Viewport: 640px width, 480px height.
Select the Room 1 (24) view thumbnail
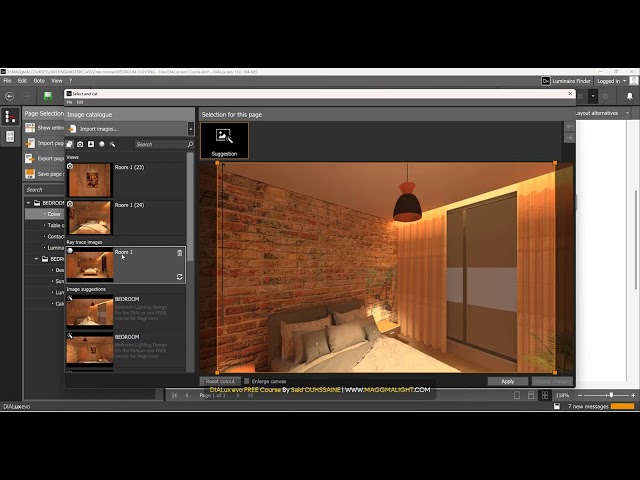(90, 218)
